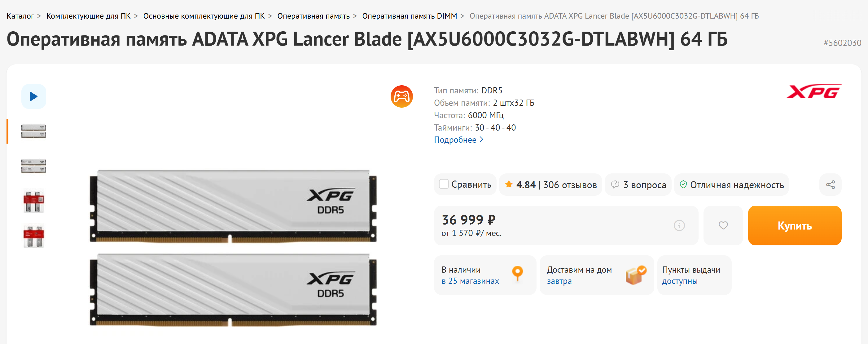Open the XPG brand logo
The image size is (868, 344).
(813, 92)
